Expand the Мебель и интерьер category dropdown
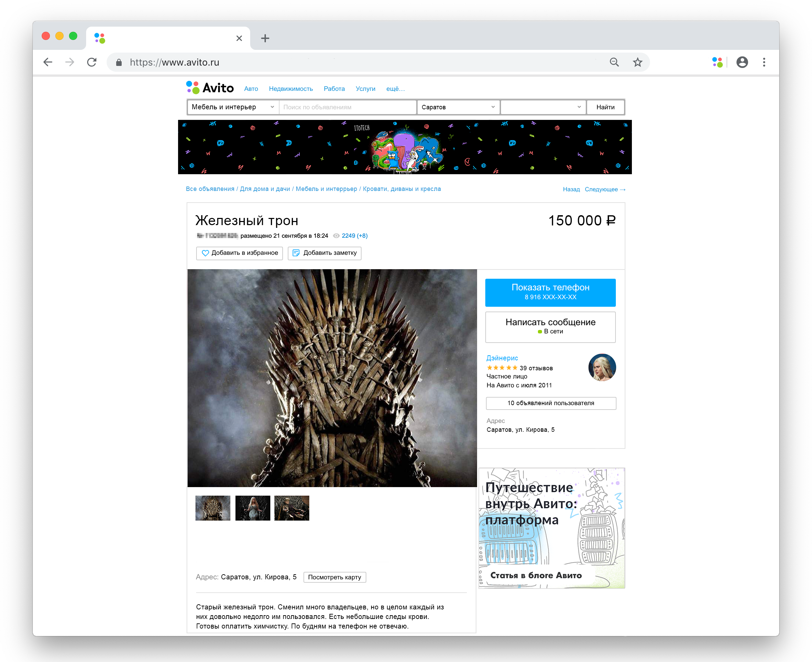 (233, 107)
